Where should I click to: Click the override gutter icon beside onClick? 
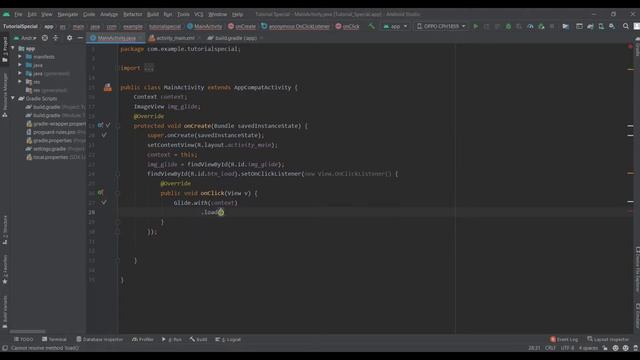pos(100,193)
